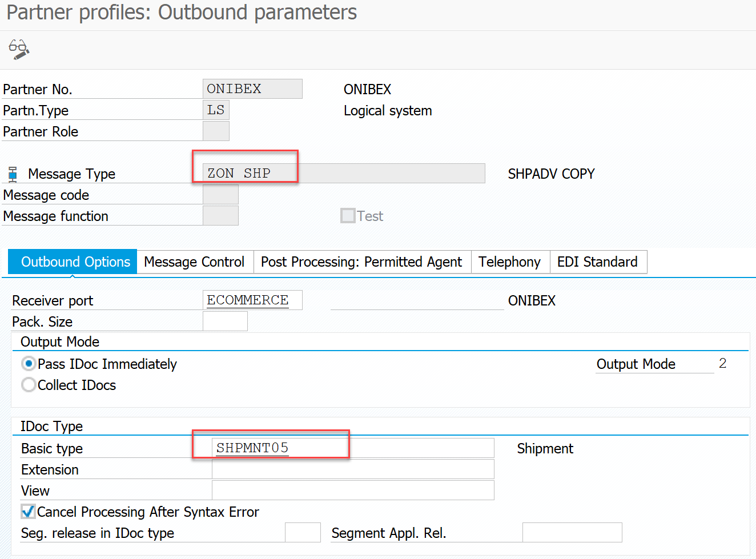Click the Pack. Size input field
This screenshot has height=559, width=756.
click(x=225, y=321)
